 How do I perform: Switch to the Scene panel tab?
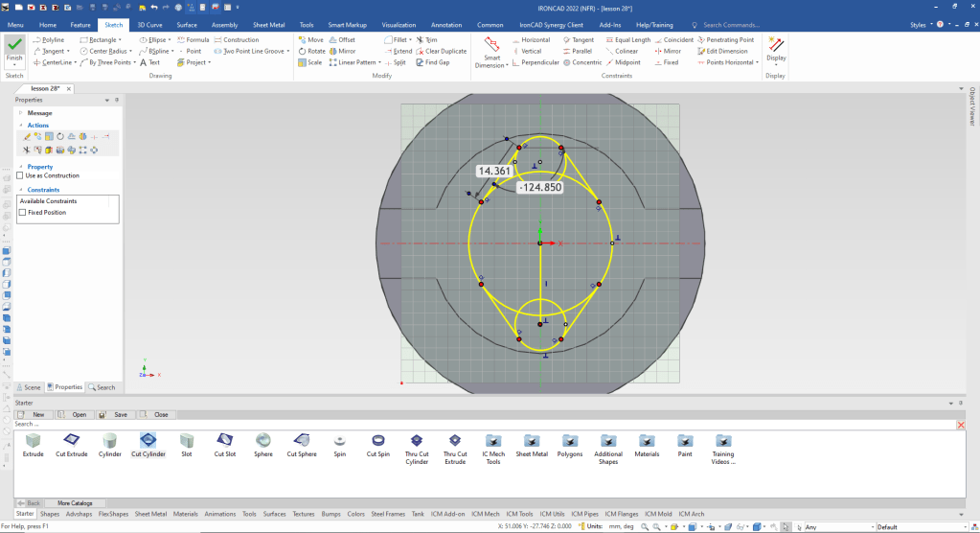pyautogui.click(x=29, y=387)
